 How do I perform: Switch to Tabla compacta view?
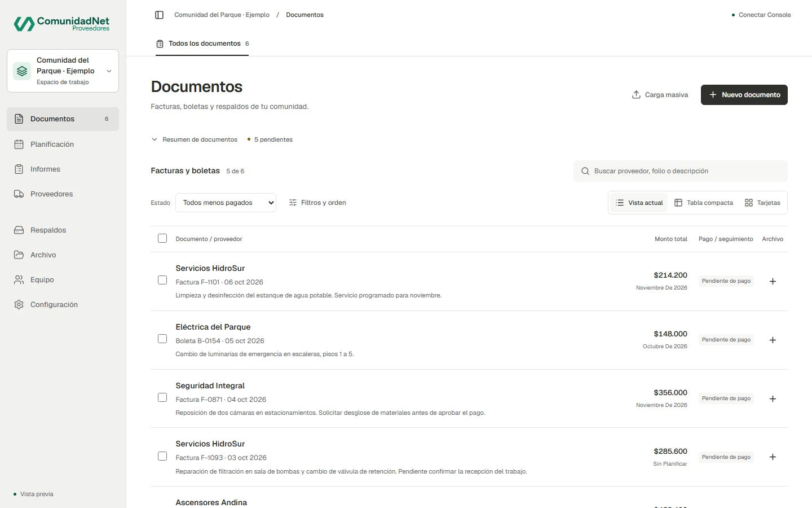(704, 203)
